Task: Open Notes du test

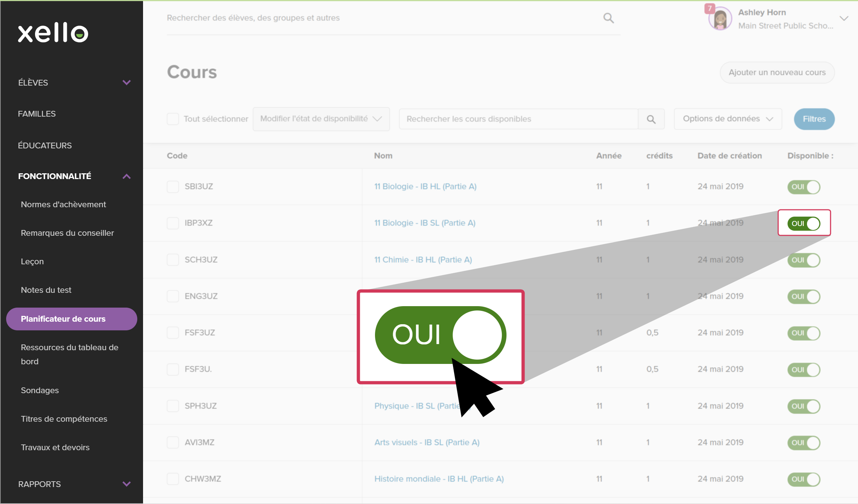Action: [46, 290]
